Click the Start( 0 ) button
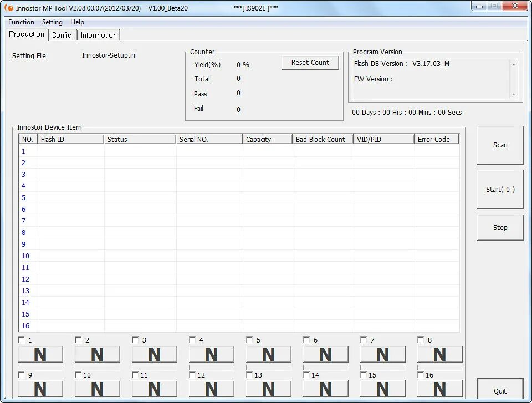This screenshot has width=532, height=403. click(x=500, y=190)
